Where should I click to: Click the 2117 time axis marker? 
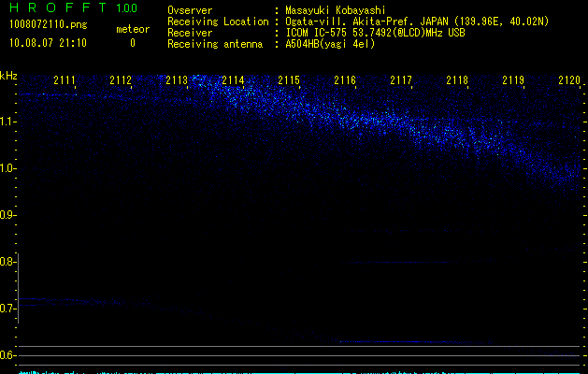click(x=401, y=79)
